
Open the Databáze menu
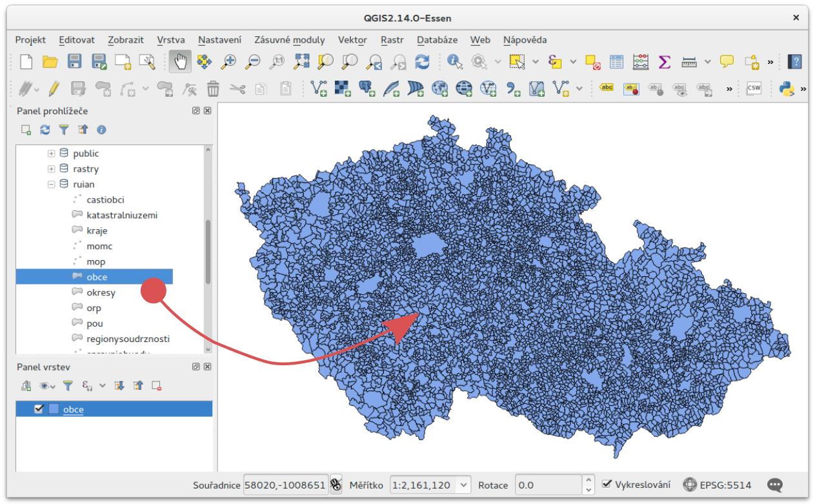[437, 40]
